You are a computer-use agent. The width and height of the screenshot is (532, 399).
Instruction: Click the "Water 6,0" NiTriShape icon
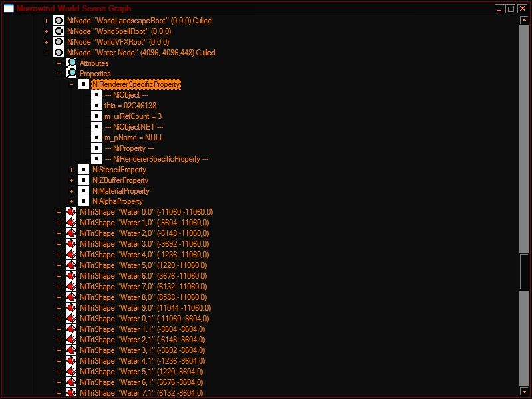[71, 276]
